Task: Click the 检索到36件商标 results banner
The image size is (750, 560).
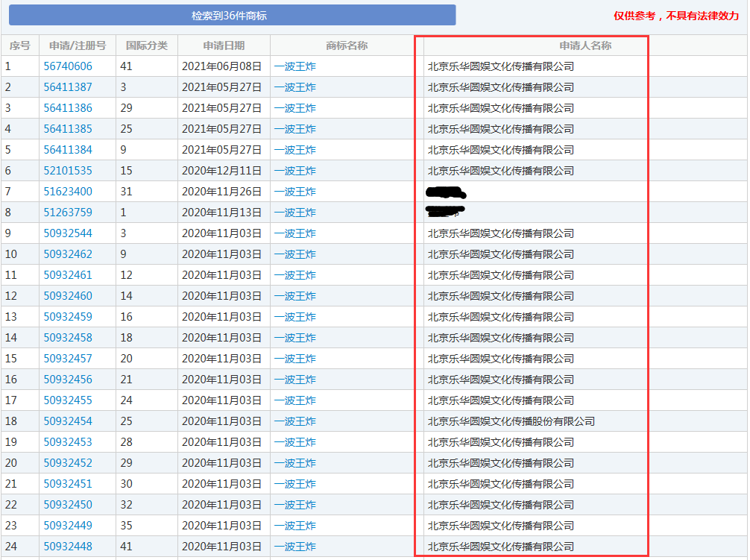Action: click(233, 16)
